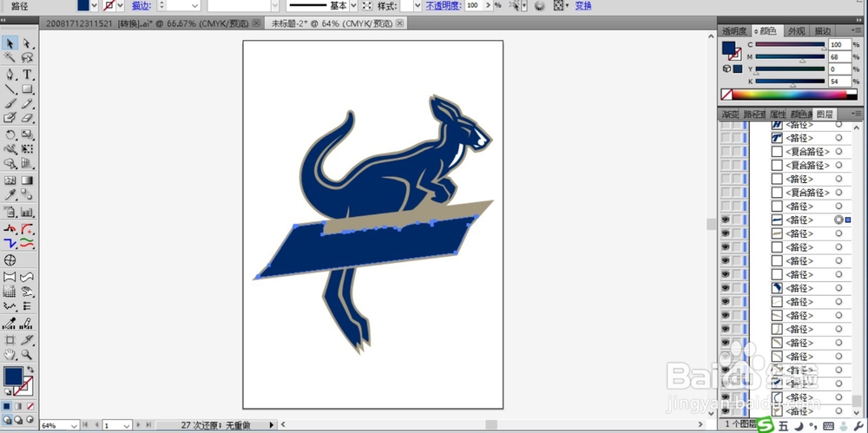Go to next artboard in status bar
The width and height of the screenshot is (868, 433).
point(139,425)
